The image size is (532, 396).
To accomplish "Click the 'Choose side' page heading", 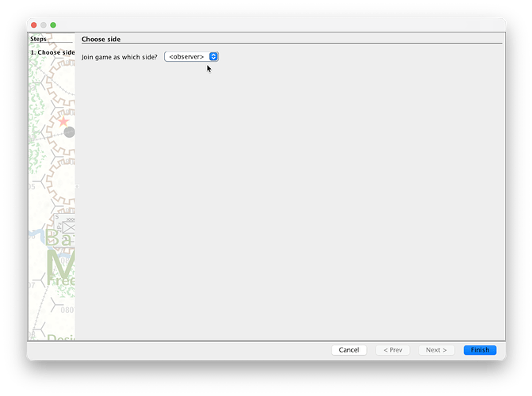I will point(101,39).
